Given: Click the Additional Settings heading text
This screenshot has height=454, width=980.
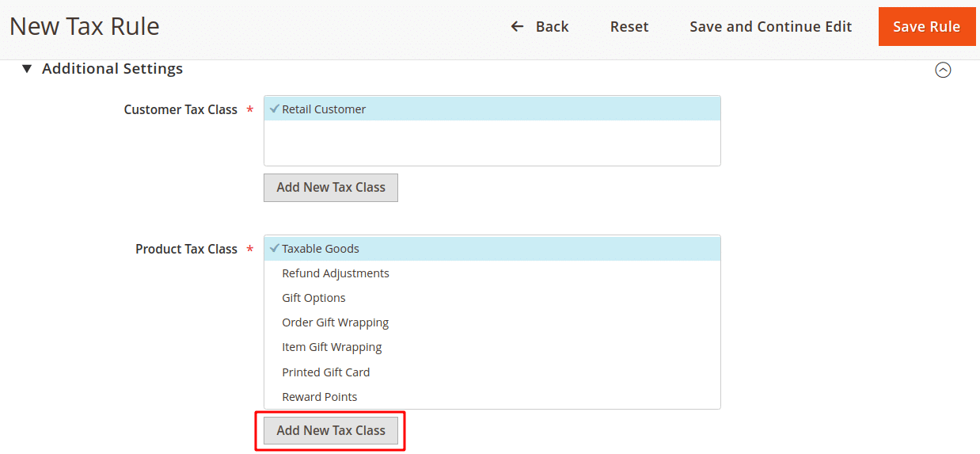Looking at the screenshot, I should (112, 69).
